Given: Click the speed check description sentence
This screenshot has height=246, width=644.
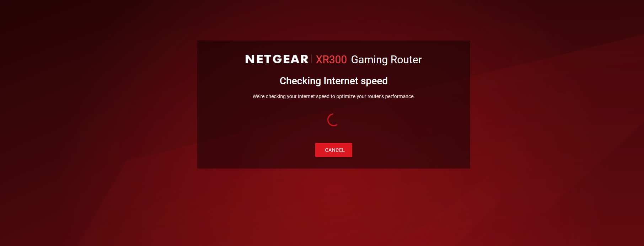Looking at the screenshot, I should pos(334,96).
